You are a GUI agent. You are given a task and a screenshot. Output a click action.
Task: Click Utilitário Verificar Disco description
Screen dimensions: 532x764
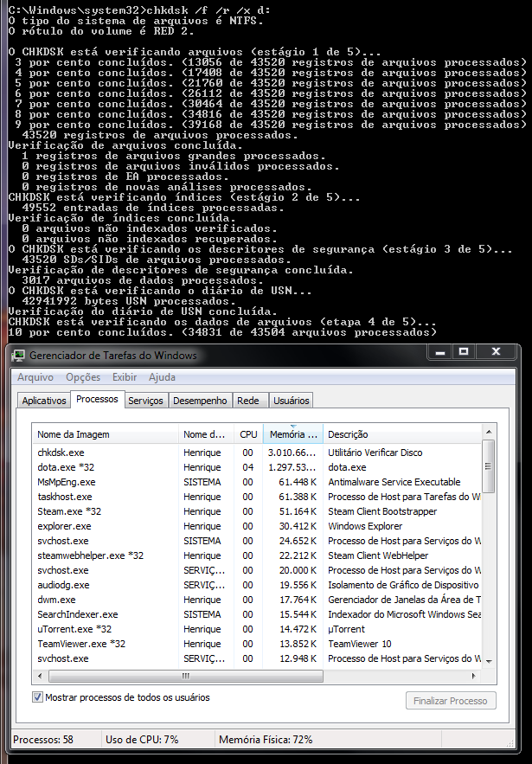pyautogui.click(x=375, y=453)
